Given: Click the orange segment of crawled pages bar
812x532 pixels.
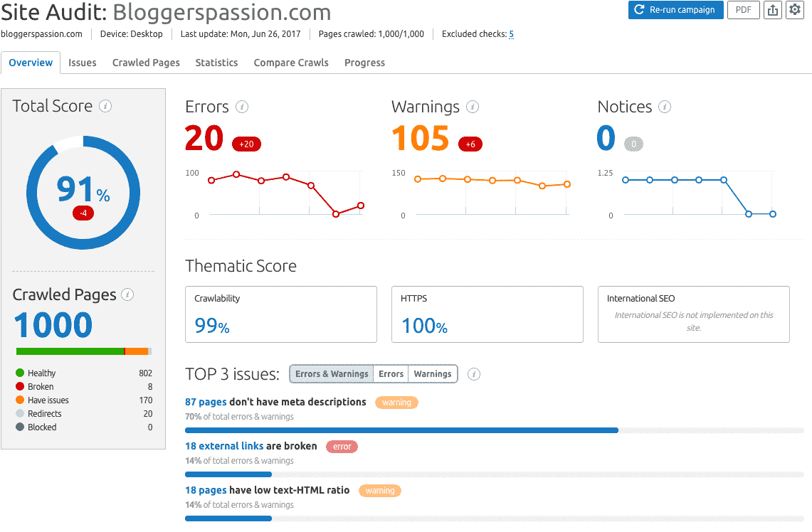Looking at the screenshot, I should point(137,351).
